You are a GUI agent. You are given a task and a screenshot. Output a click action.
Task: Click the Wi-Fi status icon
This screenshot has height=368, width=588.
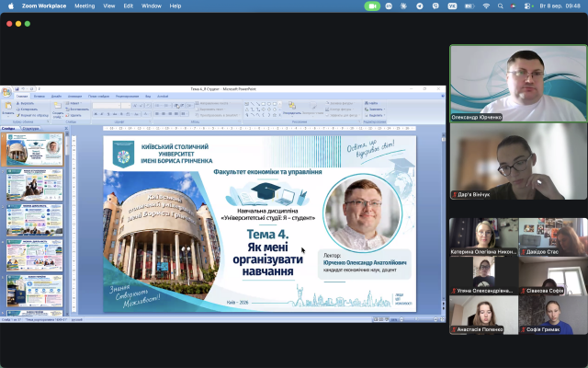coord(486,6)
